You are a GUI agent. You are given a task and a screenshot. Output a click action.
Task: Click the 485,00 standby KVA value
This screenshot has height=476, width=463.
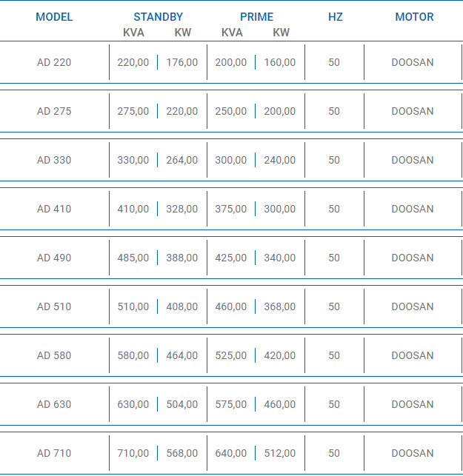tap(133, 258)
